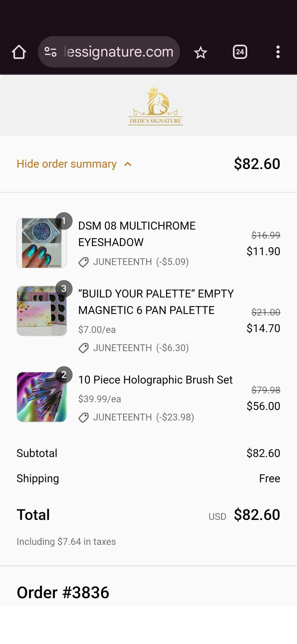Click JUNETEENTH discount tag icon under eyeshadow
Image resolution: width=297 pixels, height=644 pixels.
point(84,262)
